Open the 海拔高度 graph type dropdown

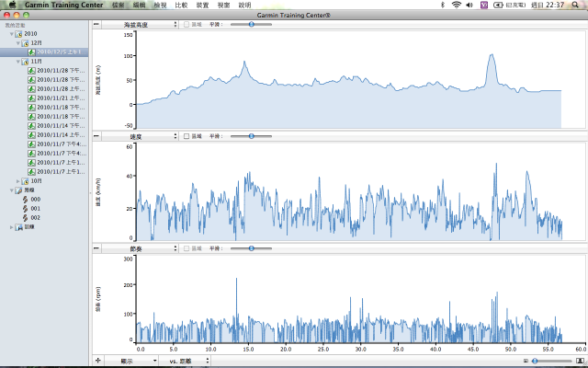coord(140,25)
